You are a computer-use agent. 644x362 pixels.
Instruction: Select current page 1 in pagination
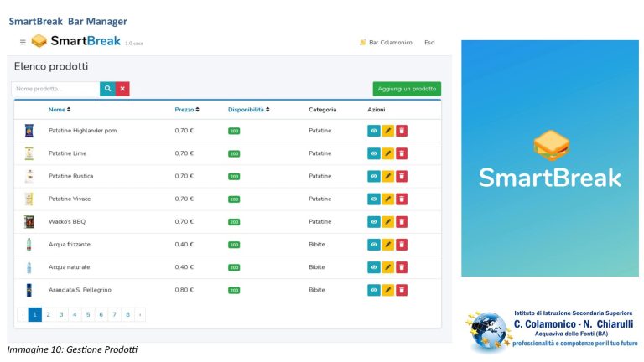(x=35, y=315)
